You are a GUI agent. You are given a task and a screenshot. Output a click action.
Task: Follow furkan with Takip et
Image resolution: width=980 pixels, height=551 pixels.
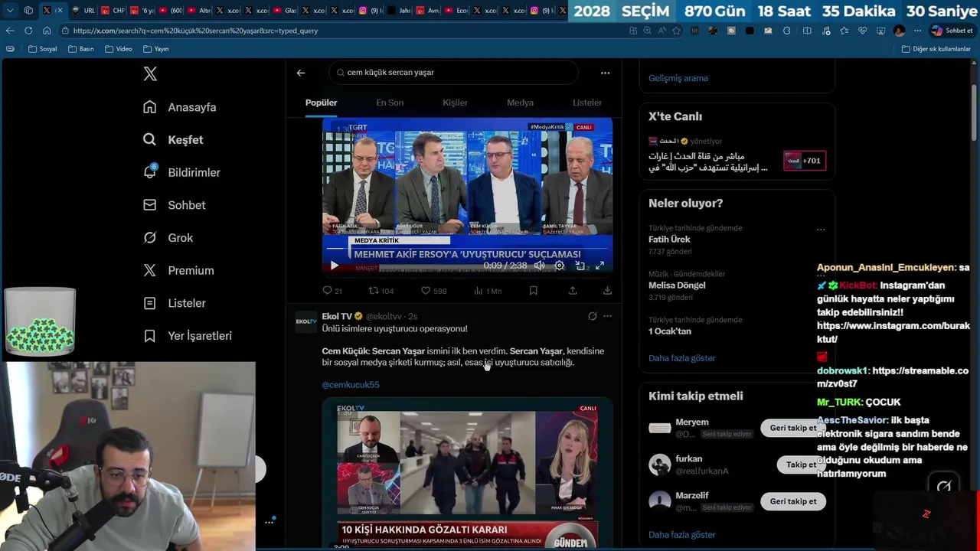pos(801,465)
